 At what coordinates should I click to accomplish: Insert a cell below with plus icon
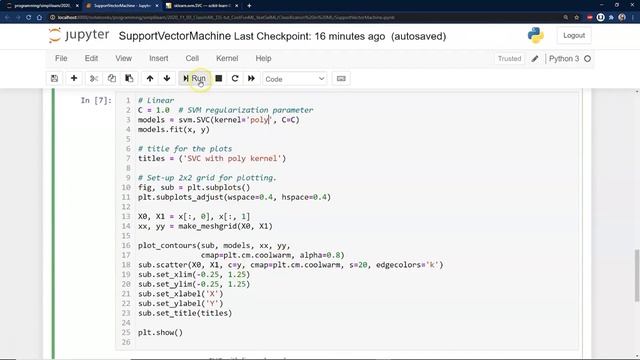click(x=74, y=78)
